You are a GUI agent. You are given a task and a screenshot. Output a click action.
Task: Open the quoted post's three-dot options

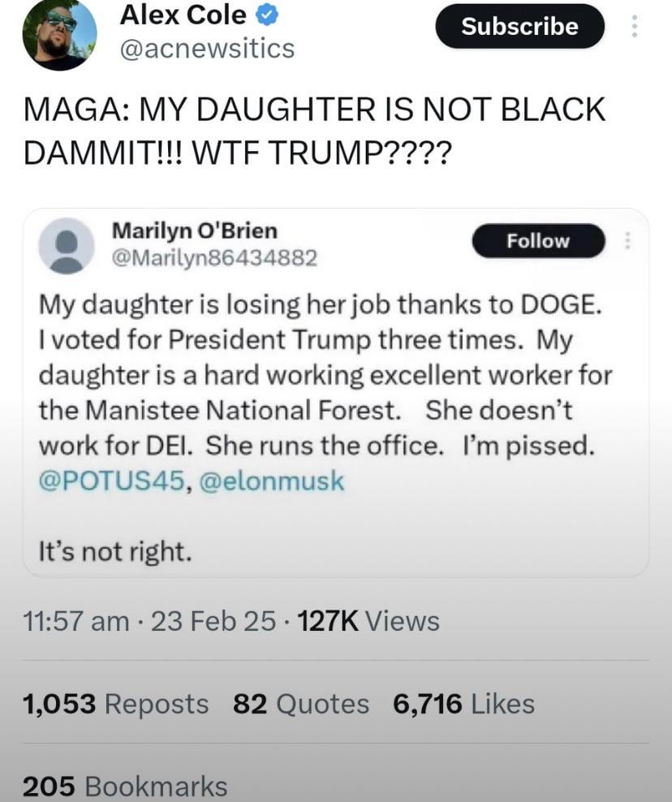click(627, 240)
